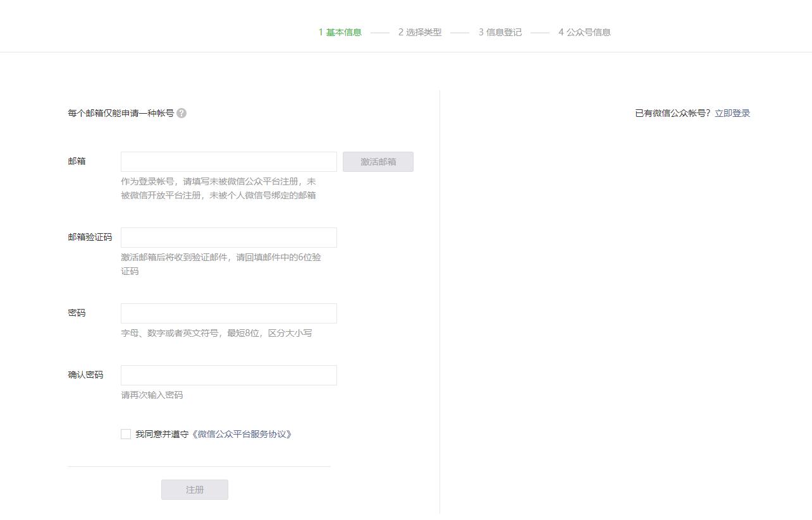The height and width of the screenshot is (520, 812).
Task: Click the 每个邮箱仅能申请一种帐号 text
Action: coord(121,113)
